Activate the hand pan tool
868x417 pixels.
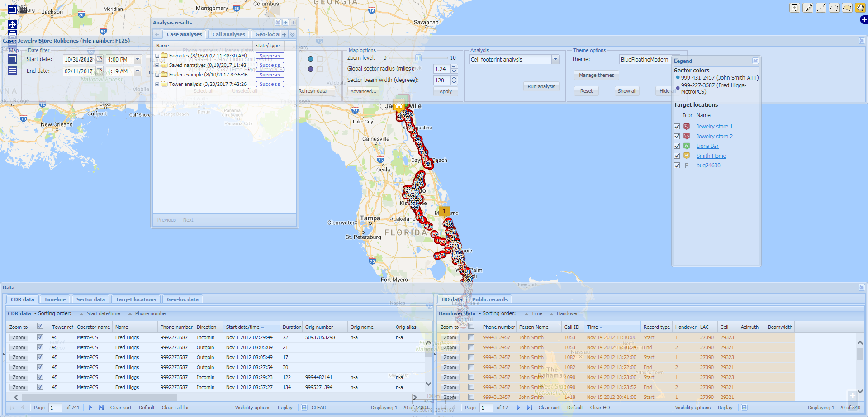pos(860,8)
